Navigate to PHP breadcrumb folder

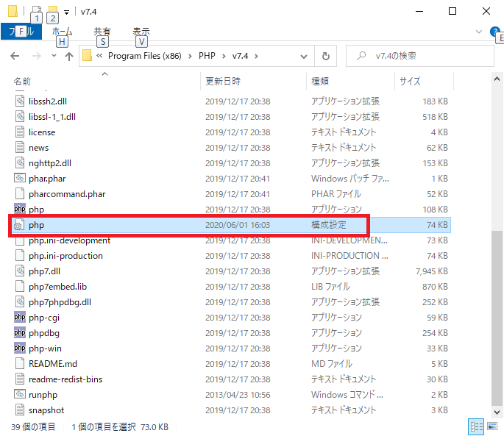(x=207, y=56)
